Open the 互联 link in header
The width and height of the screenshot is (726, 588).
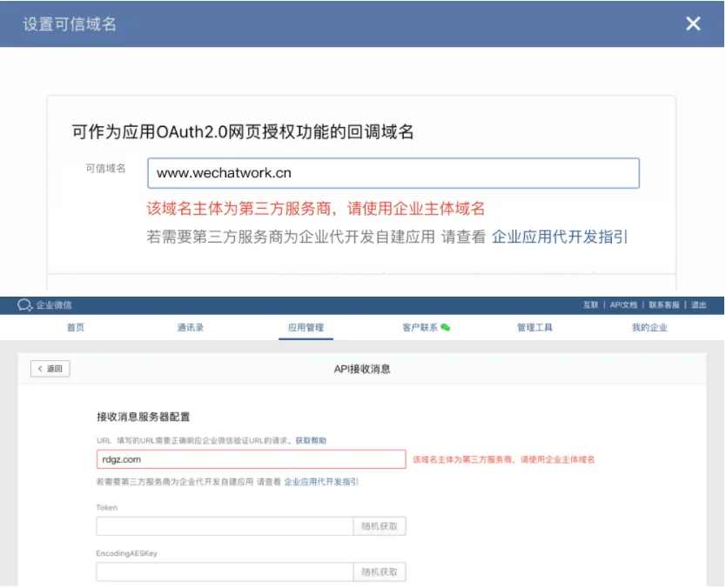click(x=590, y=304)
